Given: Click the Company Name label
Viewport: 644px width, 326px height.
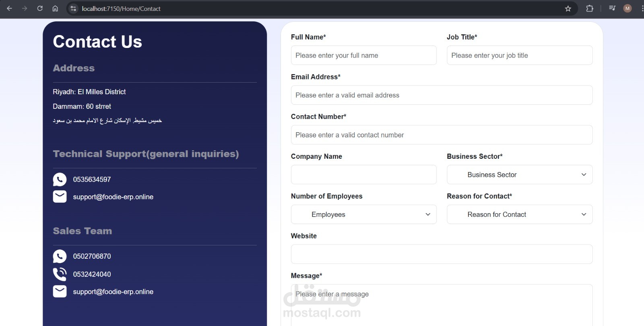Looking at the screenshot, I should pyautogui.click(x=316, y=156).
